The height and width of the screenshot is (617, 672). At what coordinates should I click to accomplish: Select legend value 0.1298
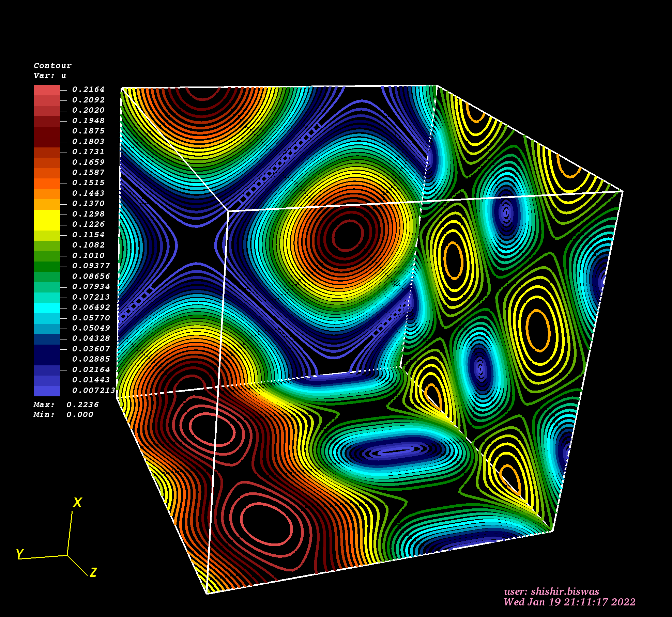point(88,214)
